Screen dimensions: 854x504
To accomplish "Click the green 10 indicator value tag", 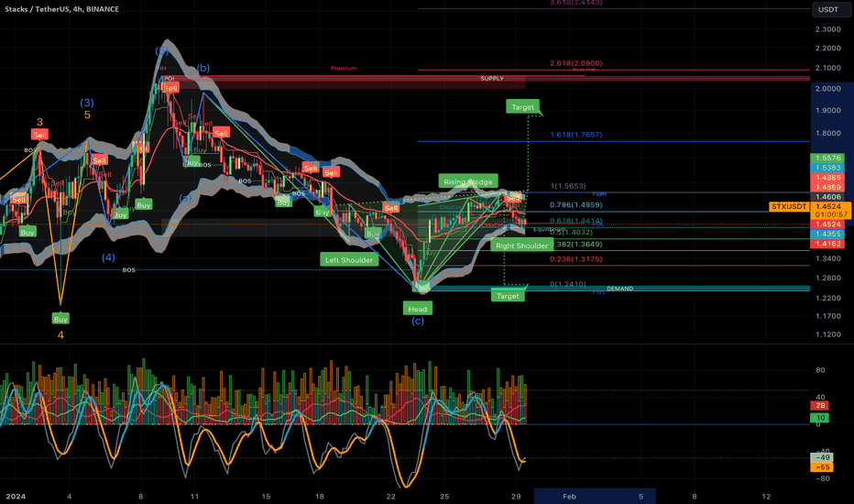I will (820, 418).
